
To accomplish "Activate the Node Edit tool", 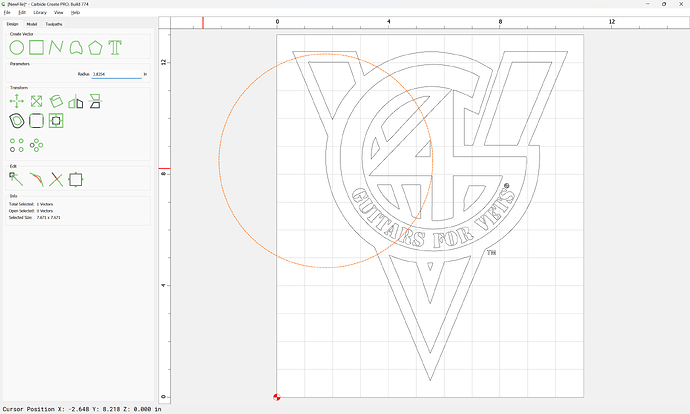I will (x=16, y=179).
